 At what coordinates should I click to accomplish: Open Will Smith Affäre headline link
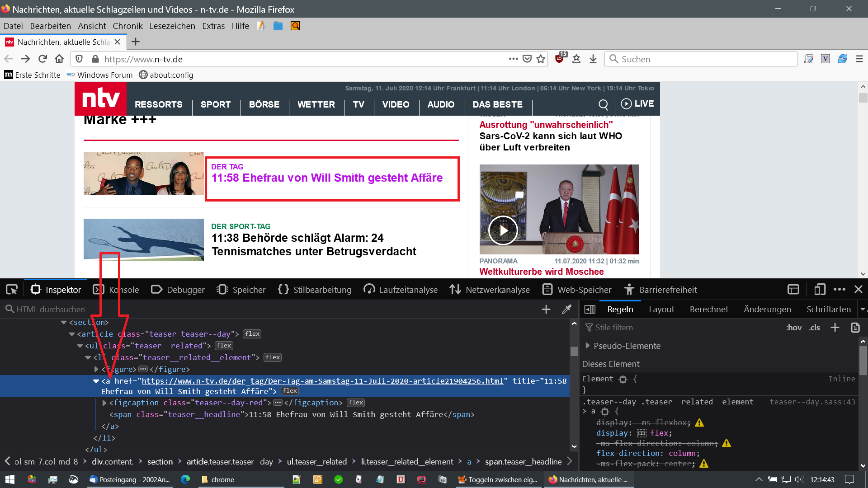(326, 178)
